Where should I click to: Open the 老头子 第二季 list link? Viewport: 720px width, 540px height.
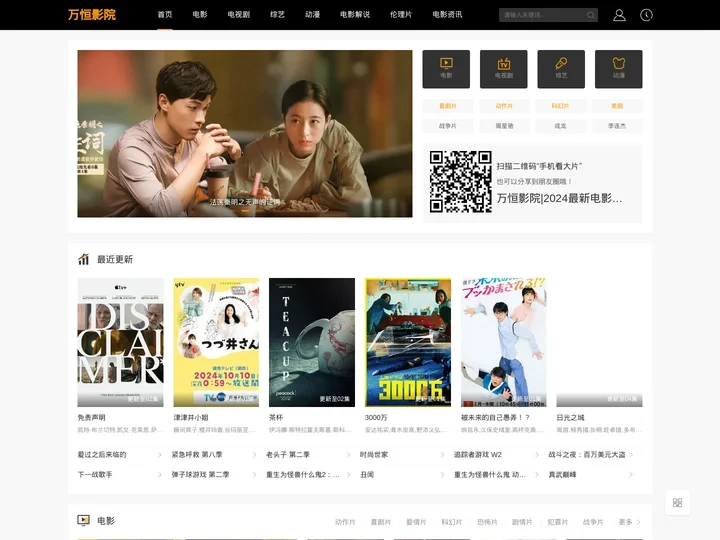point(288,455)
